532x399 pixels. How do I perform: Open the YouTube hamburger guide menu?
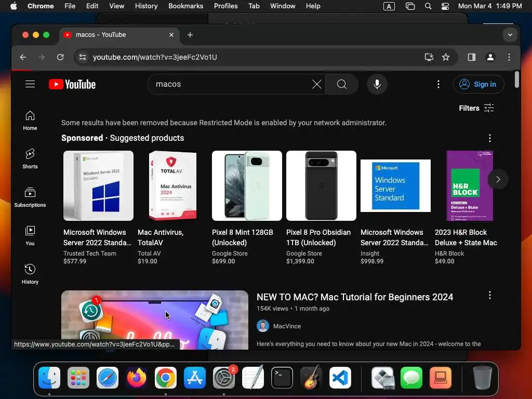point(30,84)
